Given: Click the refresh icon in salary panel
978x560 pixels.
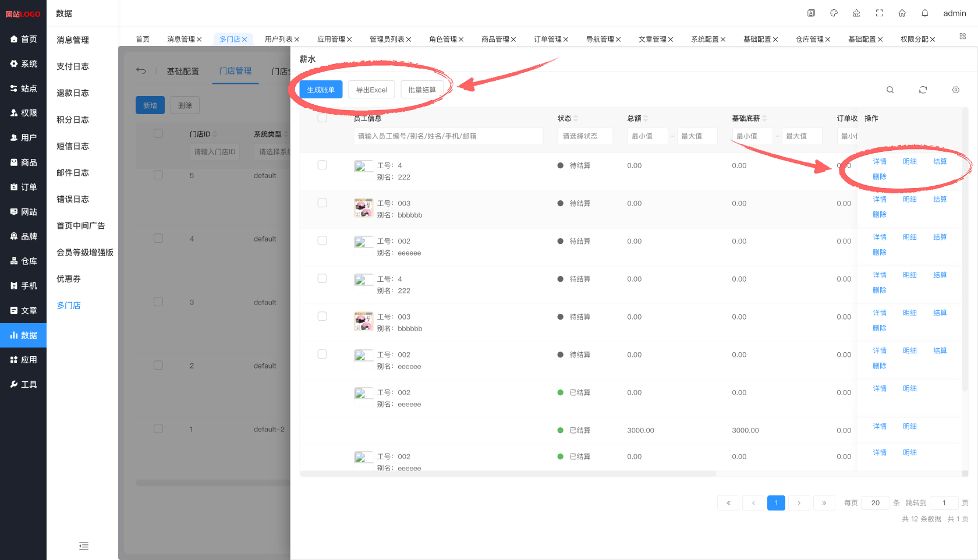Looking at the screenshot, I should tap(923, 90).
